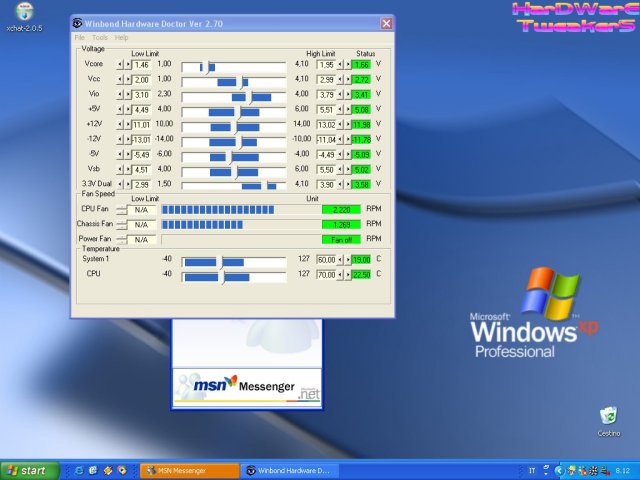Increase the Vcore high limit with the right arrow
The height and width of the screenshot is (480, 640).
click(347, 64)
